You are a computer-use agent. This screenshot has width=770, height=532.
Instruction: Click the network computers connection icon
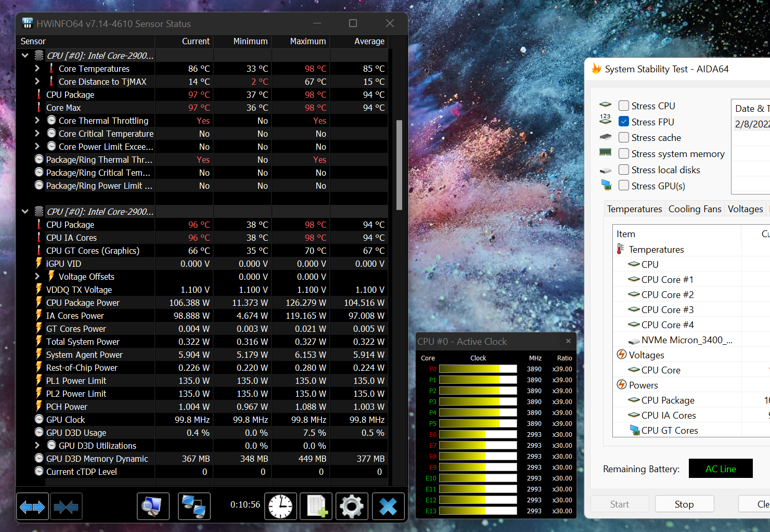coord(194,507)
